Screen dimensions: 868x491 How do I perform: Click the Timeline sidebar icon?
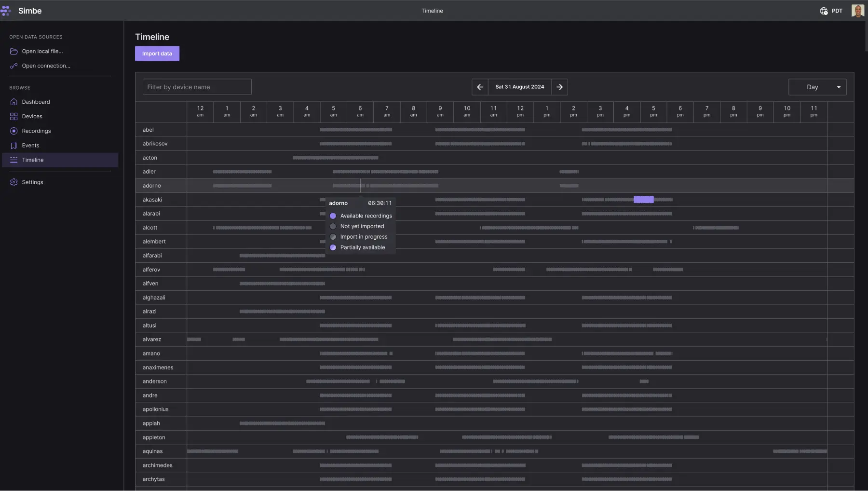(14, 160)
